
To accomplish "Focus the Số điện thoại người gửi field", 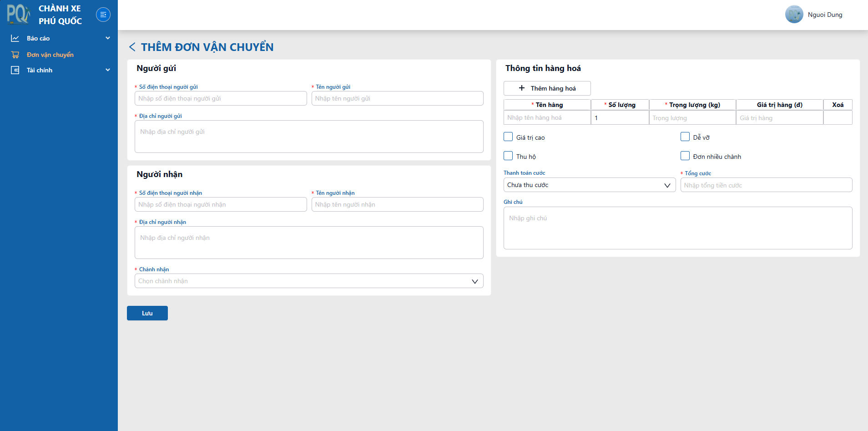I will tap(221, 98).
